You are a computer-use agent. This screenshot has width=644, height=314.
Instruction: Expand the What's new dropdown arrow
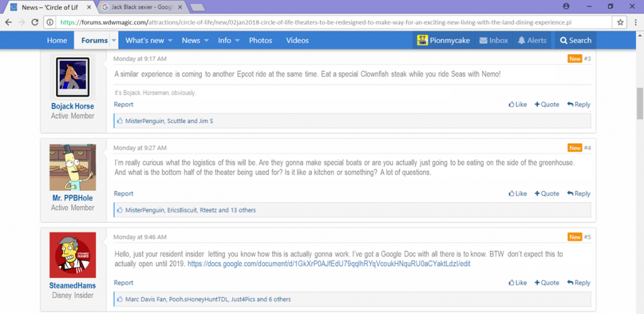tap(170, 41)
